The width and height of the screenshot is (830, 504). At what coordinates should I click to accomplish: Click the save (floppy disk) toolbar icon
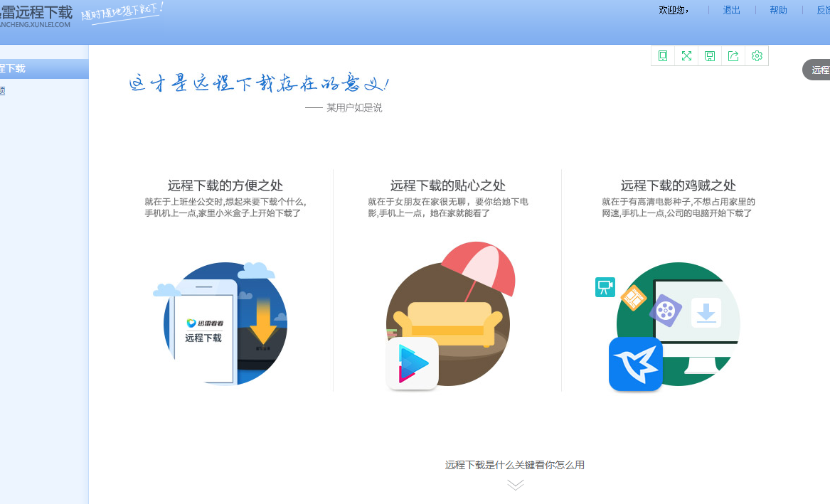pos(709,55)
